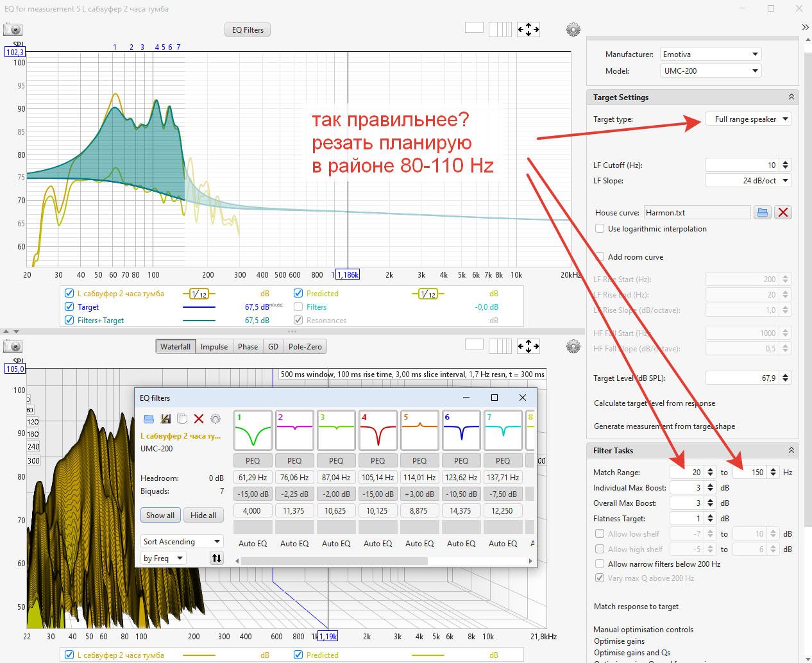Enable Use logarithmic interpolation

click(x=600, y=229)
